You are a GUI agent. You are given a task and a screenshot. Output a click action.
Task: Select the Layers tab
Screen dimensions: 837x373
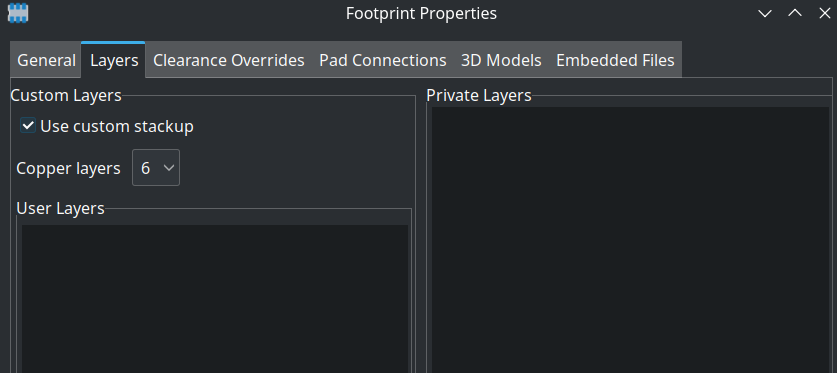[x=114, y=60]
